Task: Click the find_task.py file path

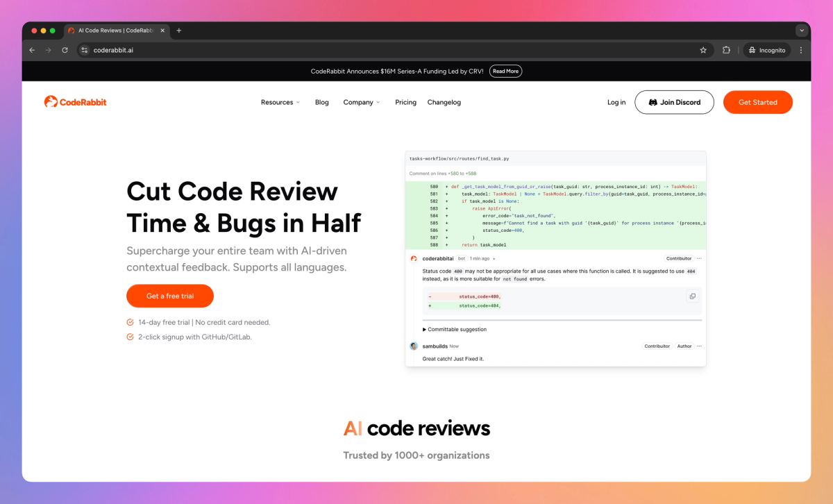Action: (459, 158)
